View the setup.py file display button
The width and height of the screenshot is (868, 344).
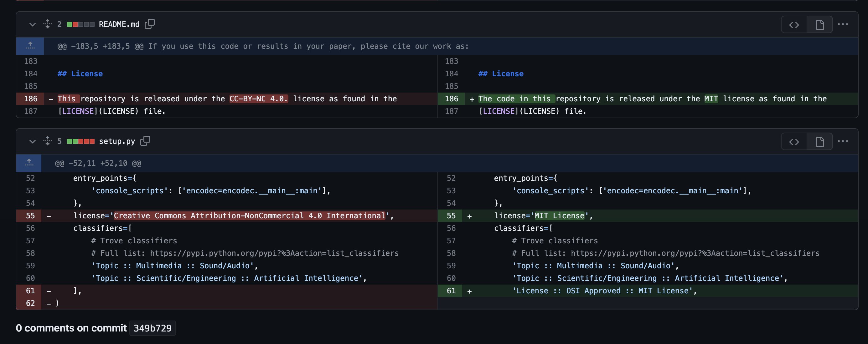[819, 142]
